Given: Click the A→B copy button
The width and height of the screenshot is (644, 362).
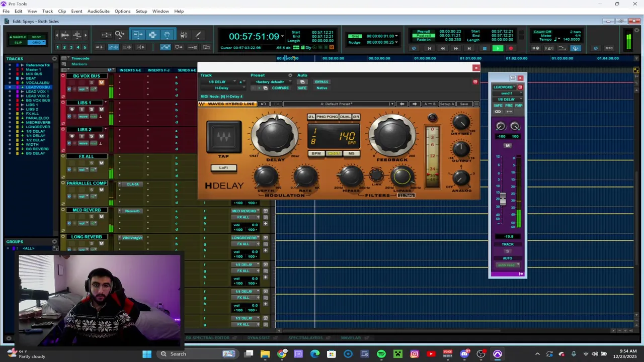Looking at the screenshot, I should (430, 104).
